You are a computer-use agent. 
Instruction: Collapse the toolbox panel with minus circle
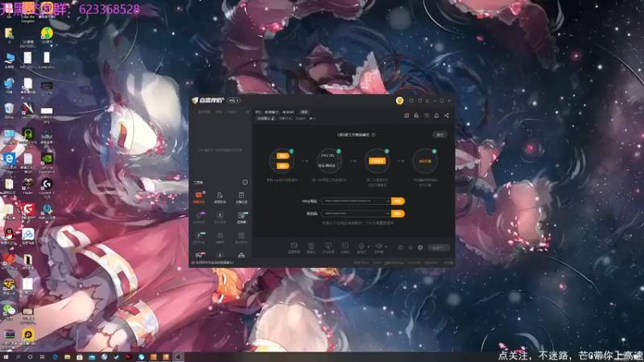[246, 183]
